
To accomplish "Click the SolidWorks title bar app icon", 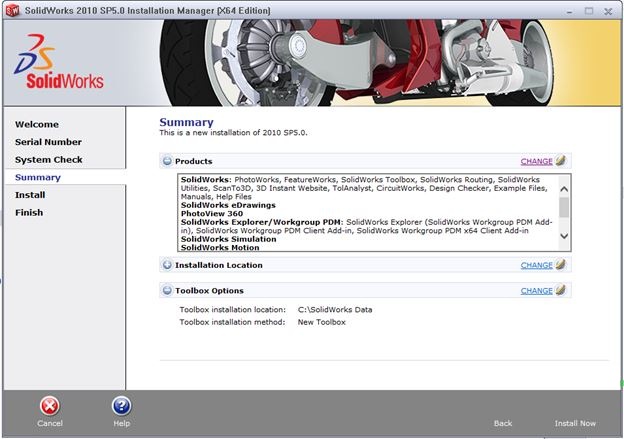I will 12,10.
